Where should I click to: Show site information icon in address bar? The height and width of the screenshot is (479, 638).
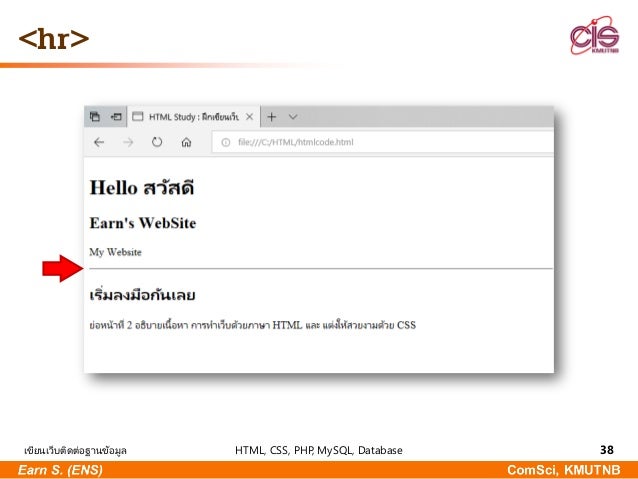click(225, 142)
